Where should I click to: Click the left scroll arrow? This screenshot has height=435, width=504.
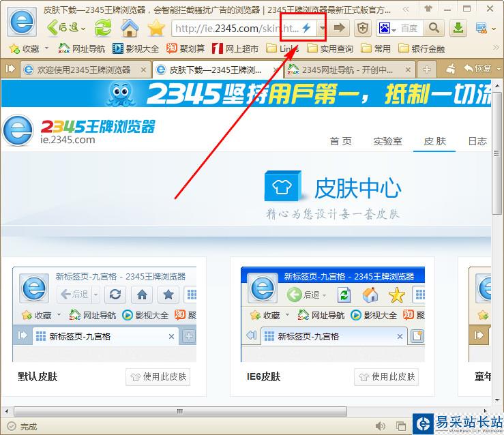point(7,411)
